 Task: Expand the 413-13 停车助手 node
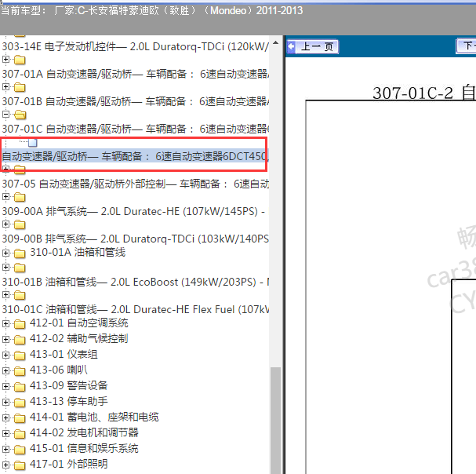[x=5, y=402]
